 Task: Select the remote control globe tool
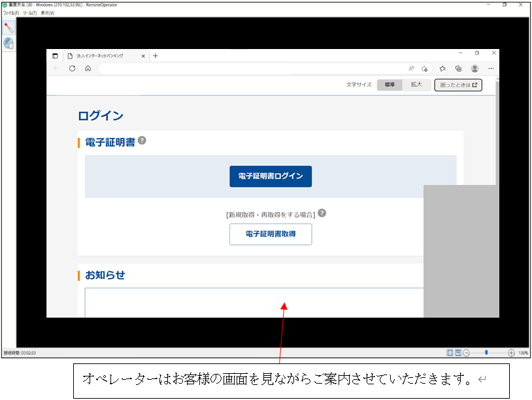[x=8, y=44]
